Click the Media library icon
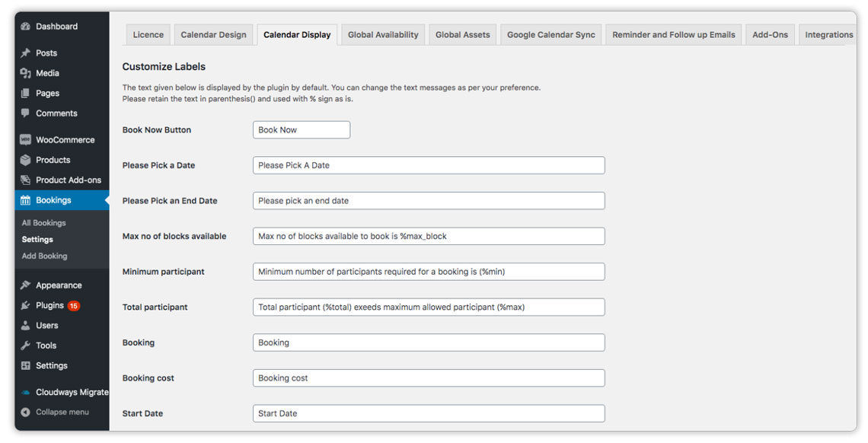Viewport: 868px width, 443px height. point(25,73)
